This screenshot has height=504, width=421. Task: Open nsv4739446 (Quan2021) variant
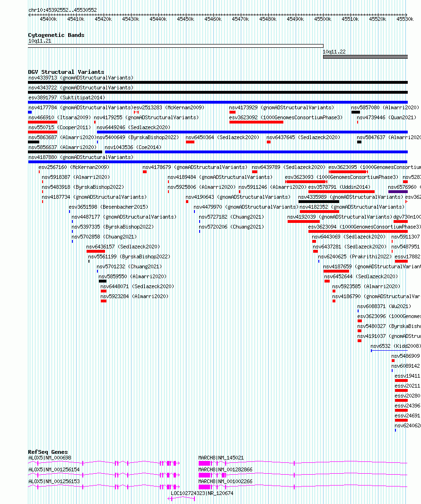click(386, 118)
